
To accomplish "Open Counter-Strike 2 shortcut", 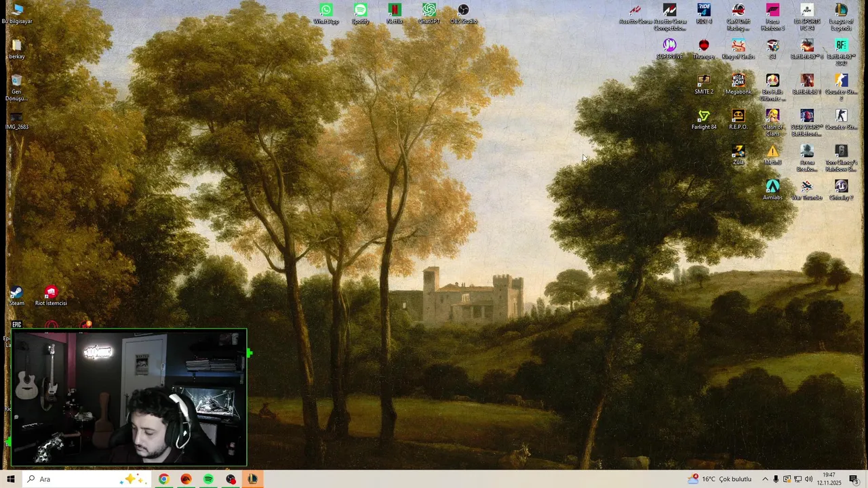I will [841, 87].
